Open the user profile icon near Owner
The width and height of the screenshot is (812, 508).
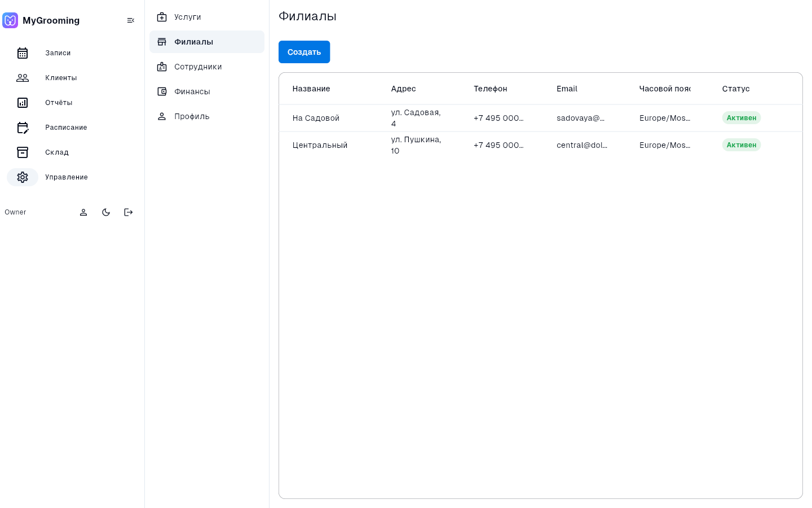(83, 212)
